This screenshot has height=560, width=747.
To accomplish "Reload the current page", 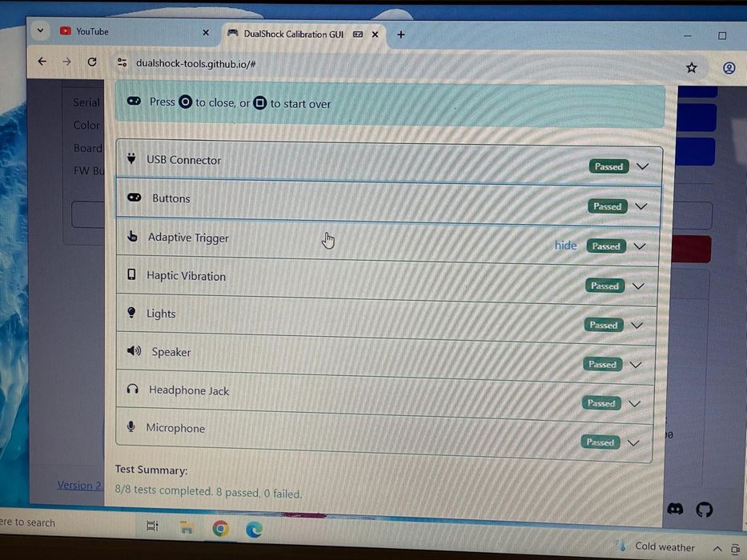I will [92, 62].
